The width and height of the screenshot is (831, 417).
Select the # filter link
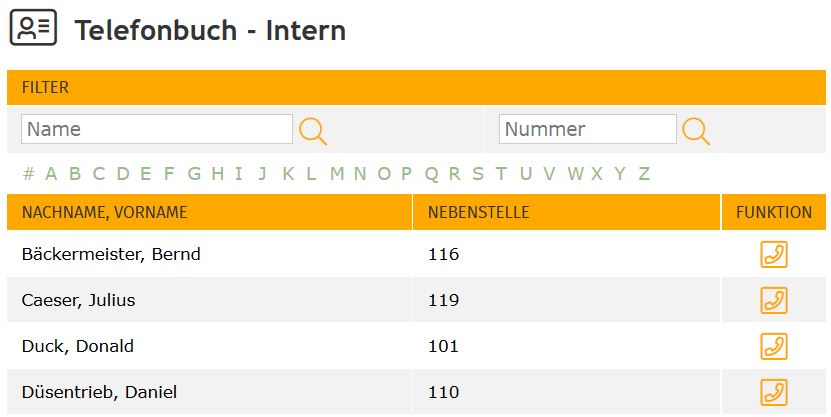pyautogui.click(x=28, y=174)
